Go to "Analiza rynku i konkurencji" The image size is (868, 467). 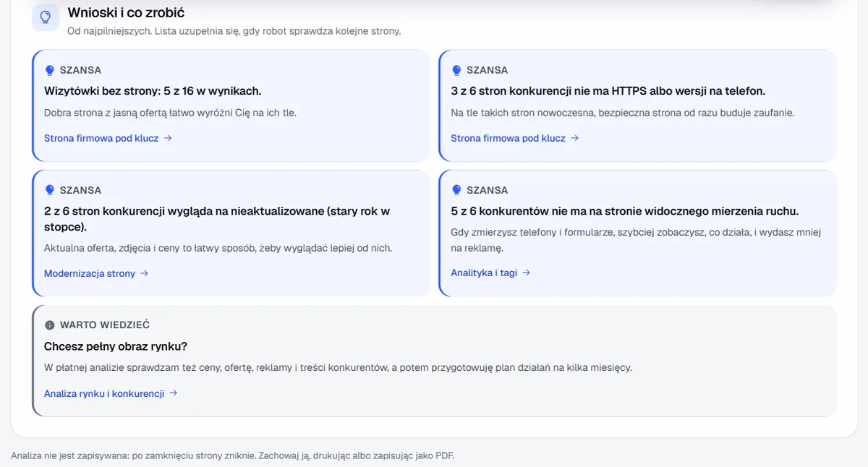111,393
